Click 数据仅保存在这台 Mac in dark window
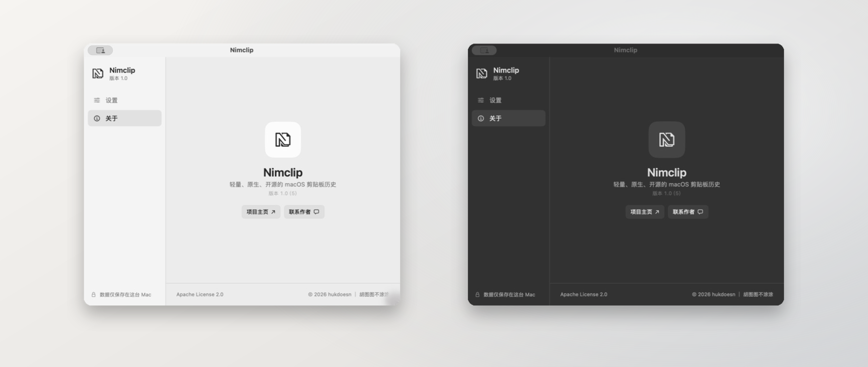The image size is (868, 367). pyautogui.click(x=509, y=295)
